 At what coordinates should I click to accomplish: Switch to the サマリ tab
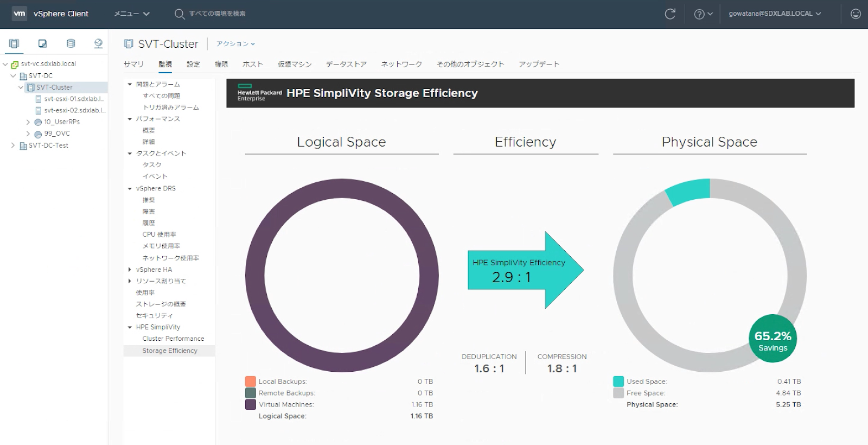coord(133,64)
